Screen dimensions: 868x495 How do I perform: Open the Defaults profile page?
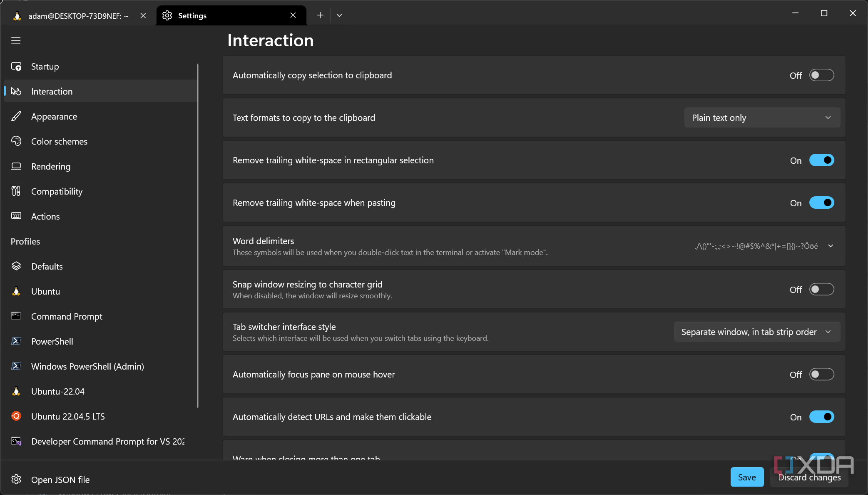(x=100, y=266)
